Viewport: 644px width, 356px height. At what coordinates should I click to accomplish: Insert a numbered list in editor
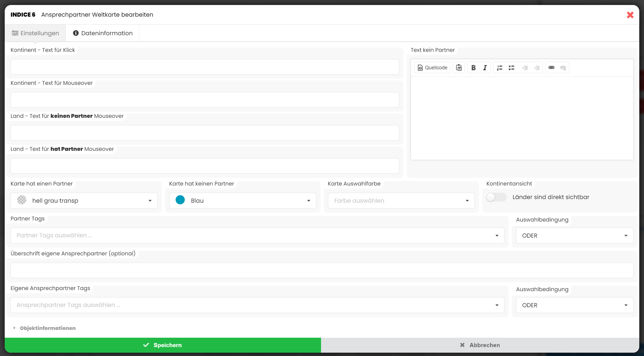(x=500, y=68)
